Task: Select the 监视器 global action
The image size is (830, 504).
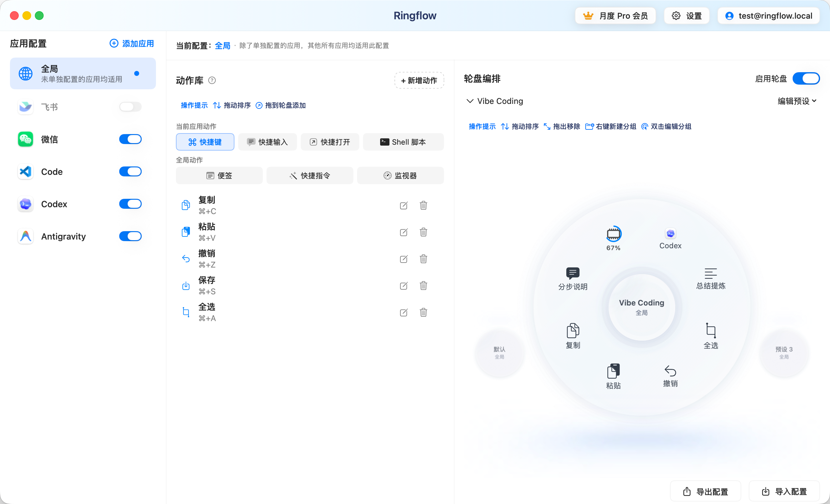Action: point(400,175)
